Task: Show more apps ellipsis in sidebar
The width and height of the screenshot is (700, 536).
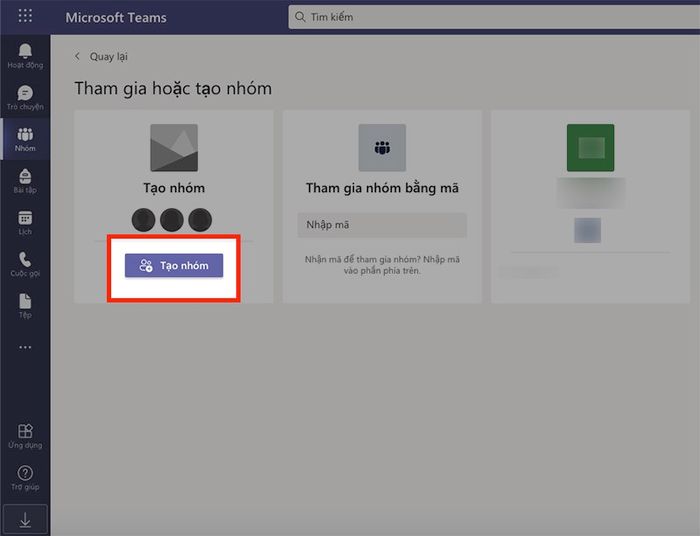Action: tap(25, 347)
